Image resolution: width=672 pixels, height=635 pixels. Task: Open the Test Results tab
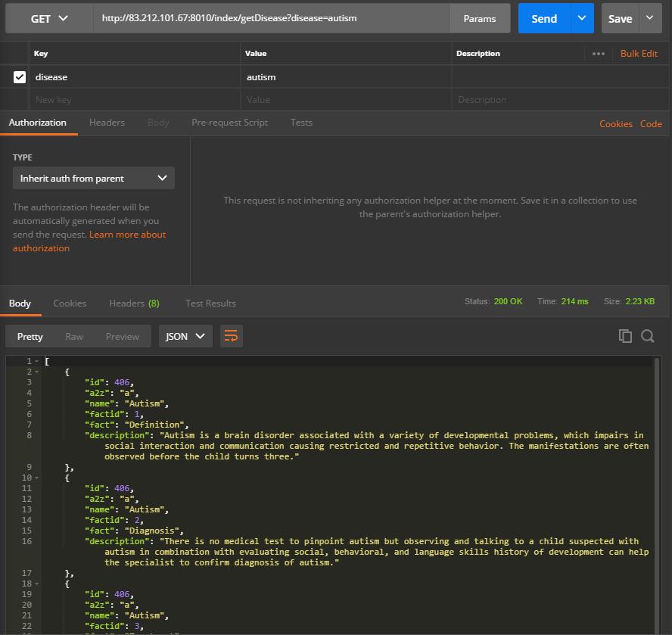[x=210, y=303]
